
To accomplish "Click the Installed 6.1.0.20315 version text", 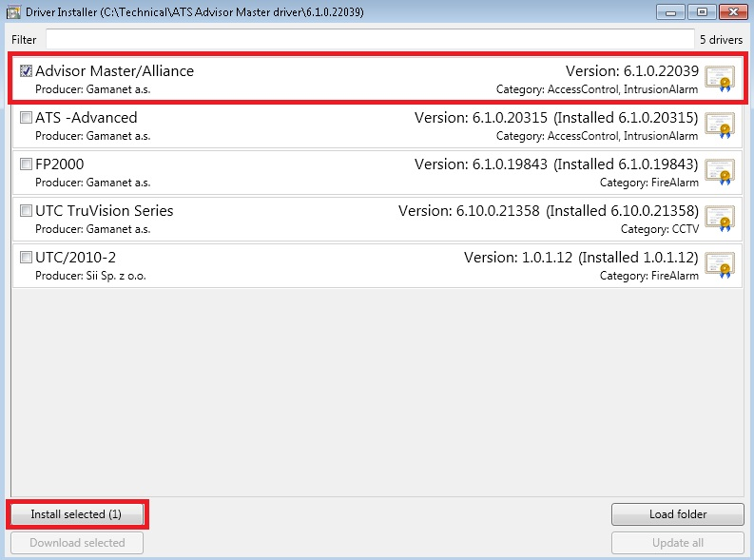I will 626,118.
